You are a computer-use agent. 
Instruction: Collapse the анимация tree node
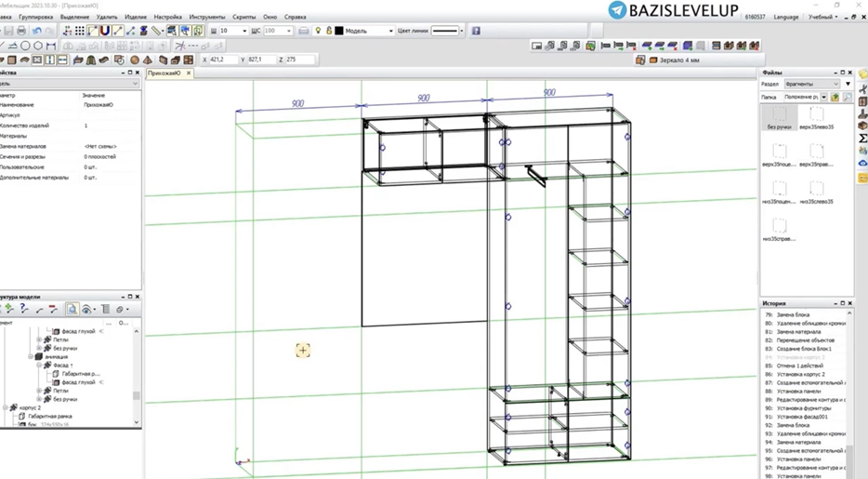31,356
